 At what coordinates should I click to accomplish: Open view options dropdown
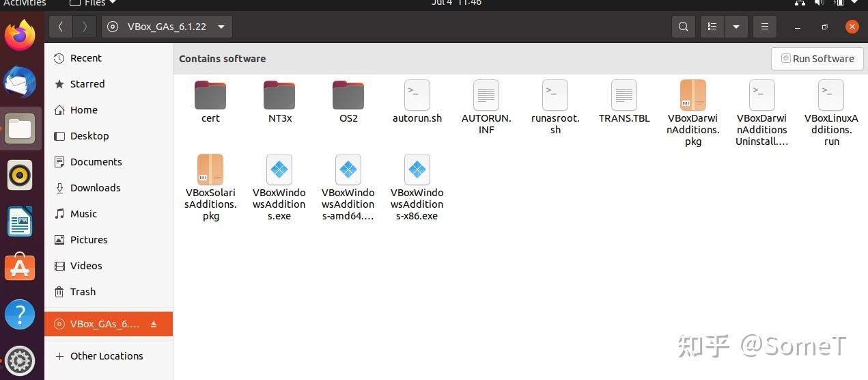coord(736,27)
